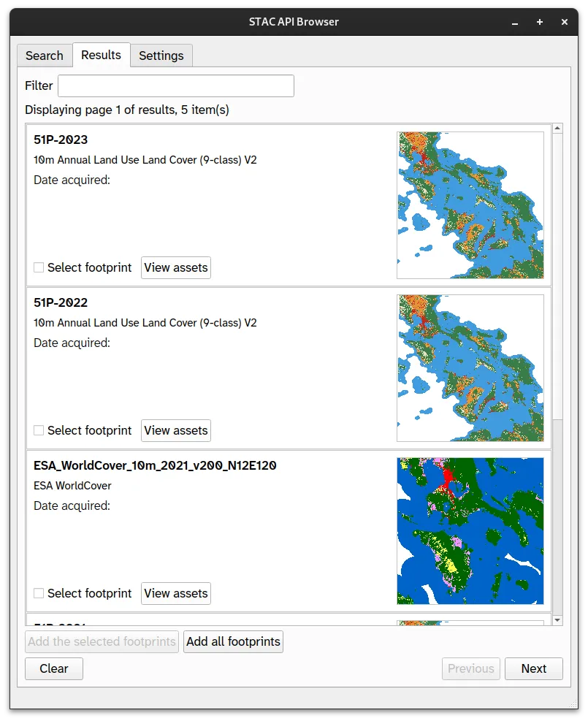This screenshot has width=588, height=721.
Task: Switch to the Search tab
Action: (x=45, y=56)
